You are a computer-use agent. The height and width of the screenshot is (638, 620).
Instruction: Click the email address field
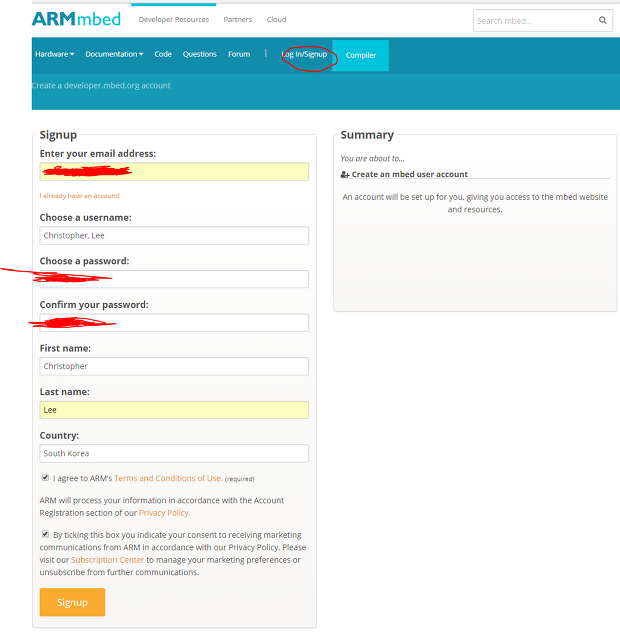coord(174,172)
